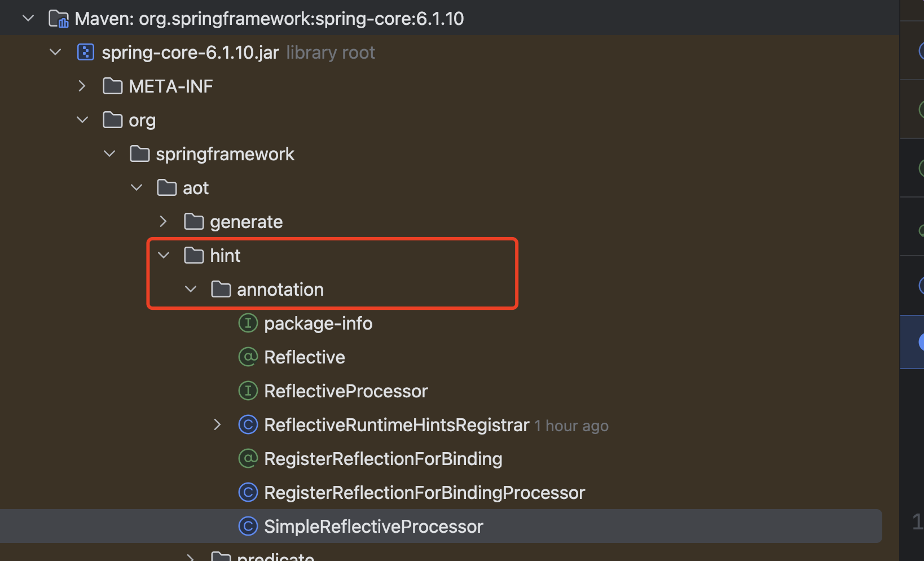Click the hint folder icon
The height and width of the screenshot is (561, 924).
click(194, 256)
